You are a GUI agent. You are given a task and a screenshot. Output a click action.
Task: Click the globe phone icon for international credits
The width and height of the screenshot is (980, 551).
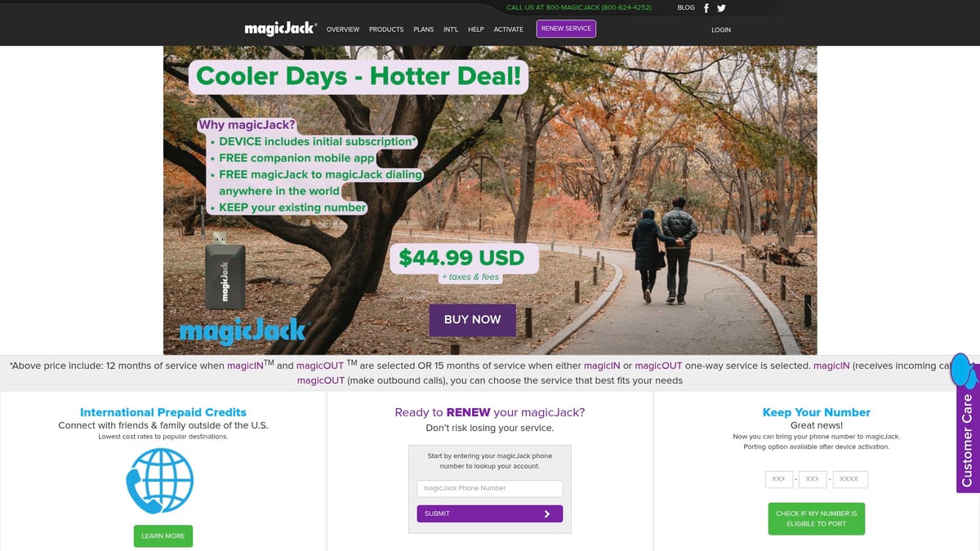point(160,481)
